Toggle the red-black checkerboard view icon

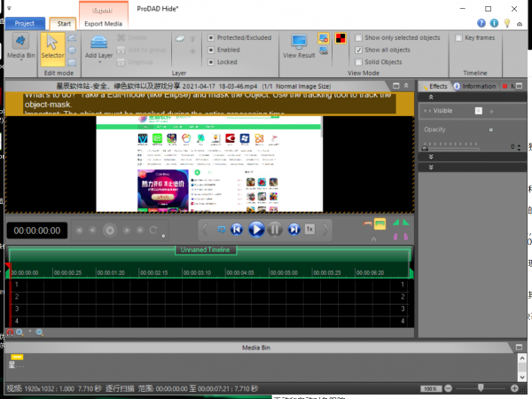pyautogui.click(x=340, y=38)
